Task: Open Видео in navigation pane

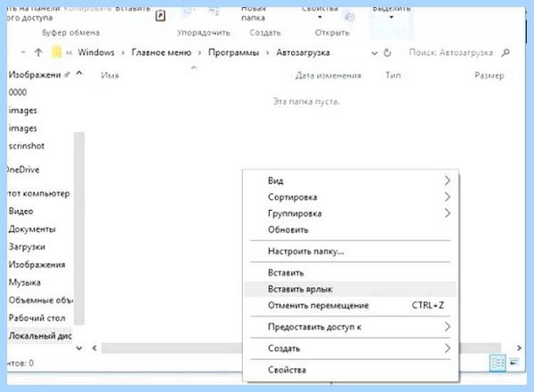Action: 21,211
